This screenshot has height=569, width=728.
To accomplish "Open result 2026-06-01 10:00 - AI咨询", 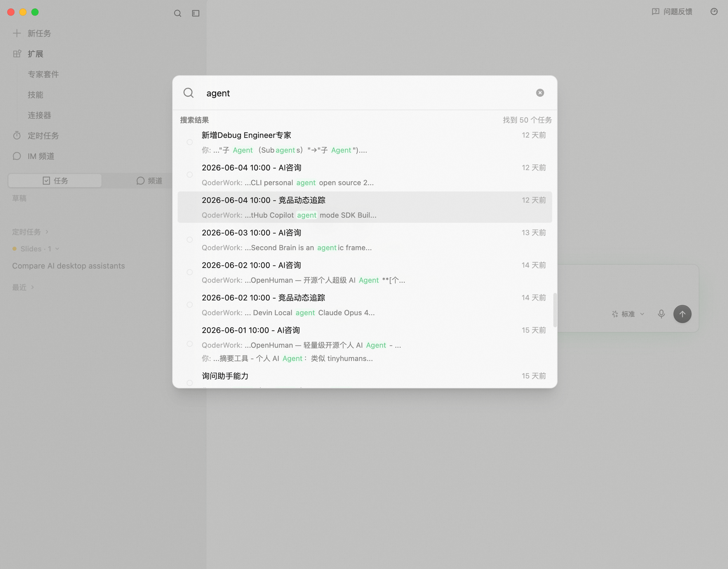I will [x=365, y=344].
